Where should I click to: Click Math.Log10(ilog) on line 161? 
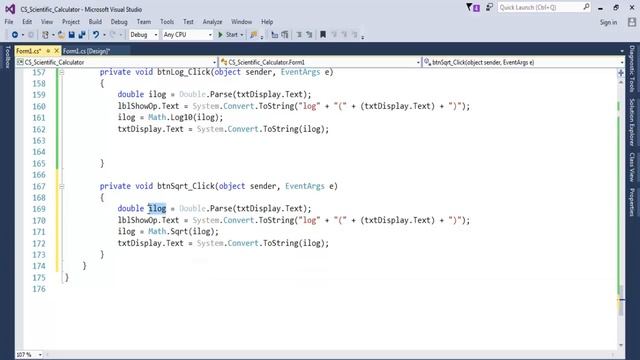click(185, 118)
